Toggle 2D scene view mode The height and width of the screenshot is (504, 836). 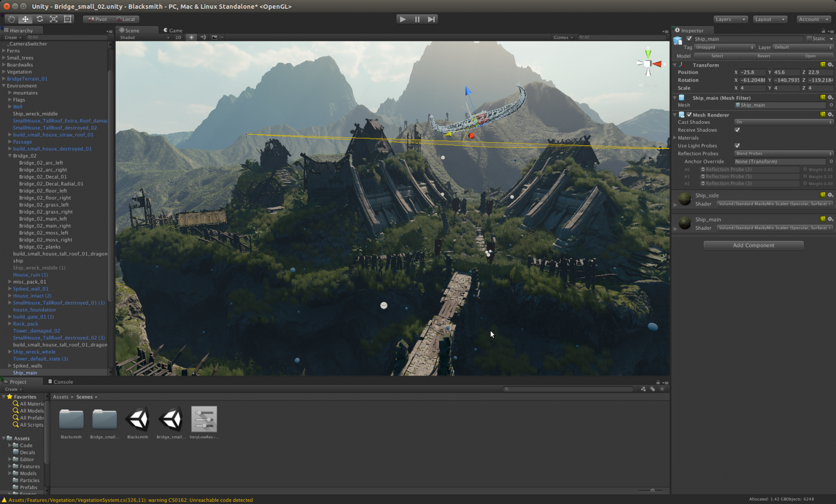(x=178, y=38)
